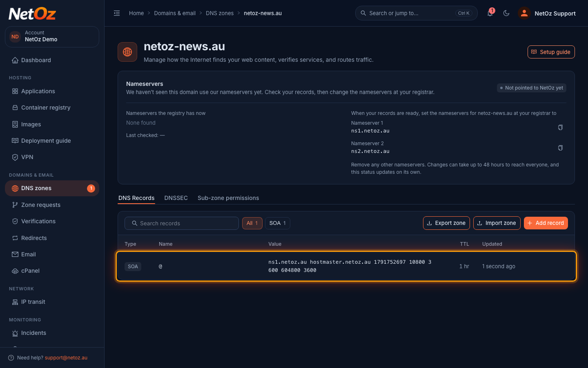This screenshot has height=368, width=588.
Task: Collapse the sidebar with the menu icon
Action: pos(117,13)
